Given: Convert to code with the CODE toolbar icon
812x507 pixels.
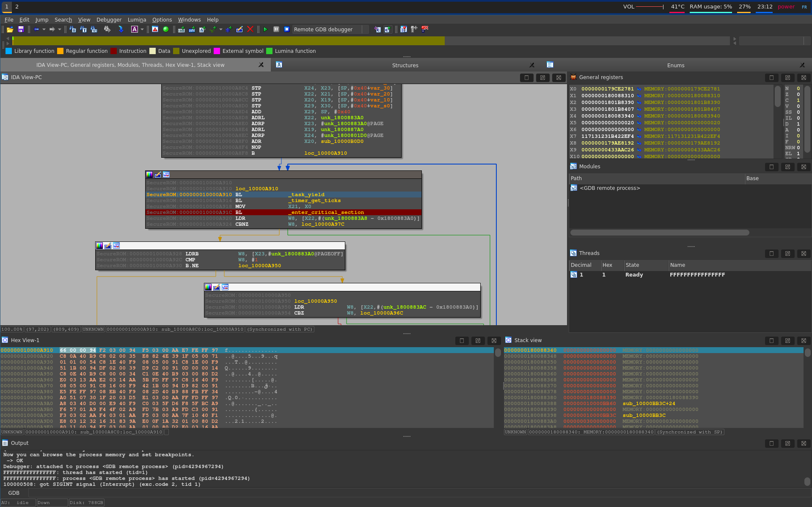Looking at the screenshot, I should pos(181,30).
